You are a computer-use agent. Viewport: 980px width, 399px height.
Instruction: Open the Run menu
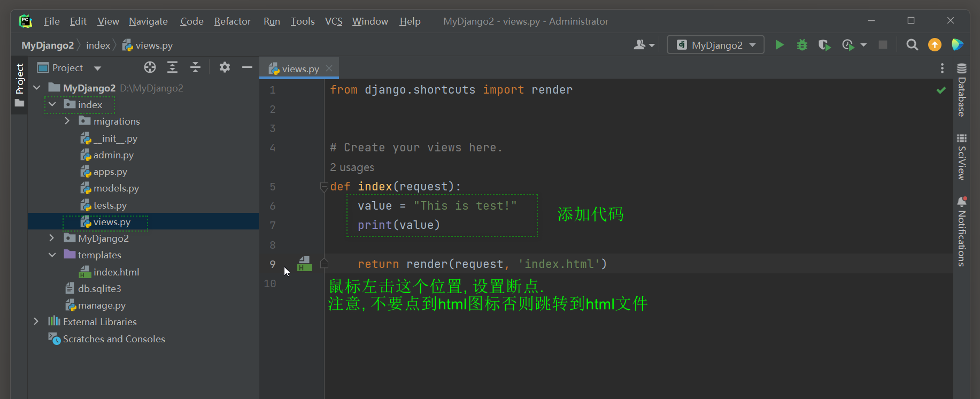pyautogui.click(x=272, y=21)
